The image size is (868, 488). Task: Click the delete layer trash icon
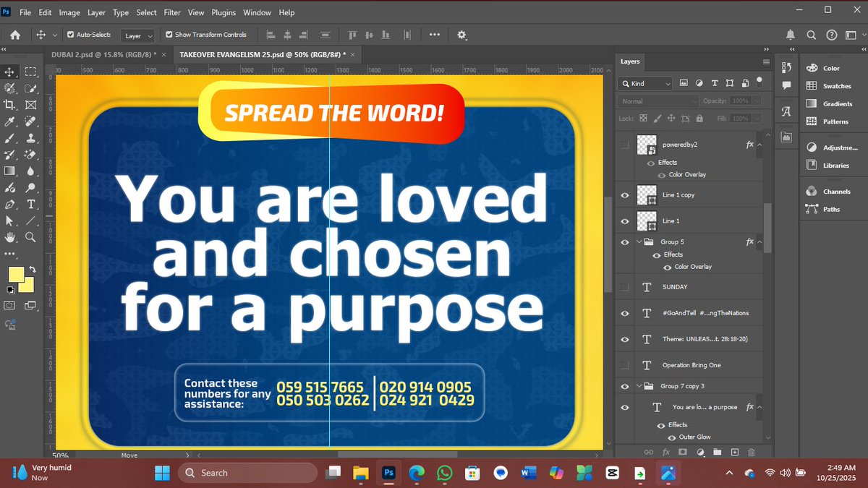click(752, 452)
